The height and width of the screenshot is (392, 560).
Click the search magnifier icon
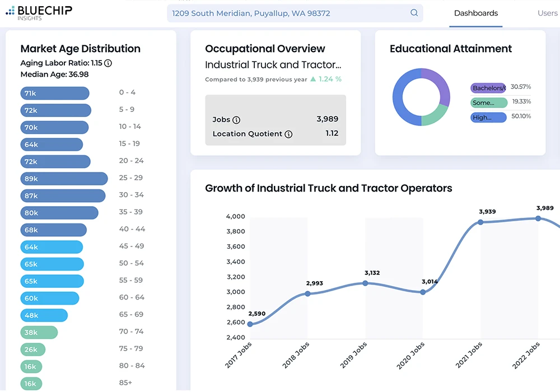pyautogui.click(x=414, y=13)
